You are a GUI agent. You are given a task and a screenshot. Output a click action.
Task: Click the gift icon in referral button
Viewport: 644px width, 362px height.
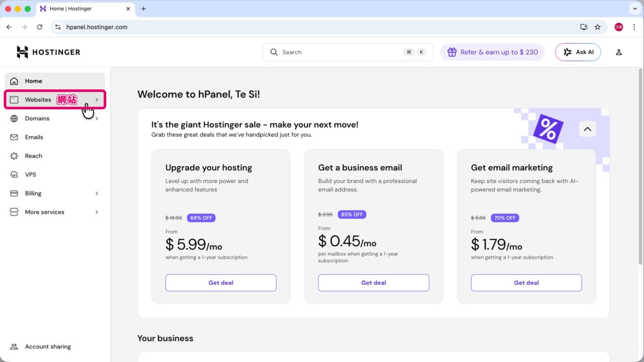coord(452,52)
